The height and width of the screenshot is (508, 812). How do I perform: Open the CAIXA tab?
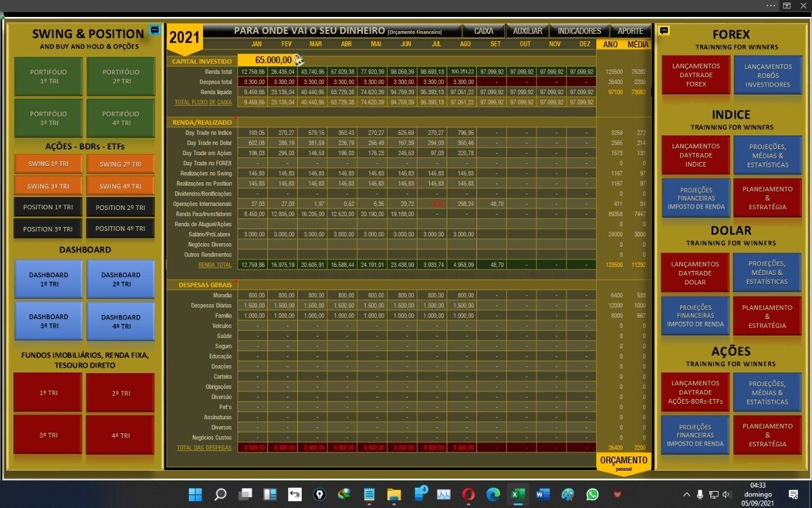483,31
